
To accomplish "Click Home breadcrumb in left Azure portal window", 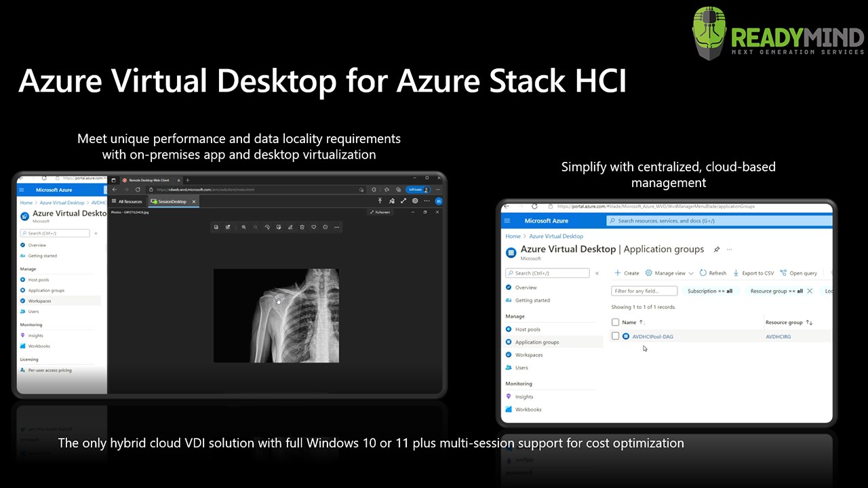I will [x=26, y=203].
